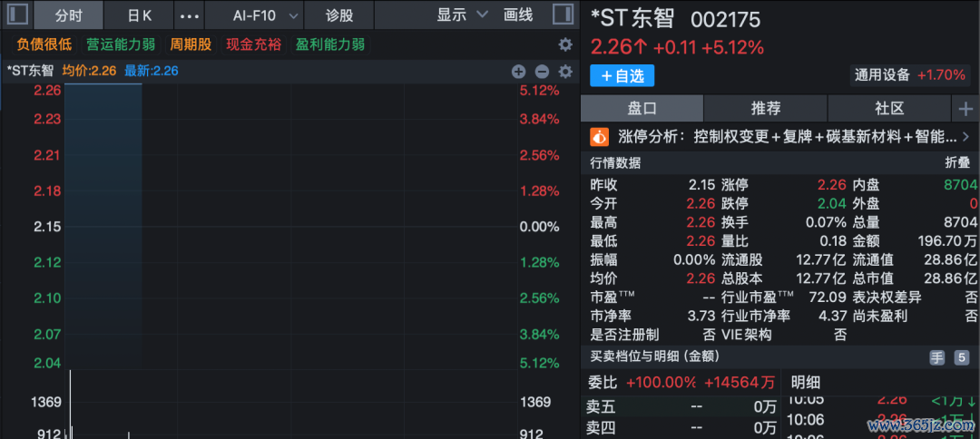Select the 5-level depth toggle
This screenshot has height=439, width=980.
pyautogui.click(x=961, y=357)
